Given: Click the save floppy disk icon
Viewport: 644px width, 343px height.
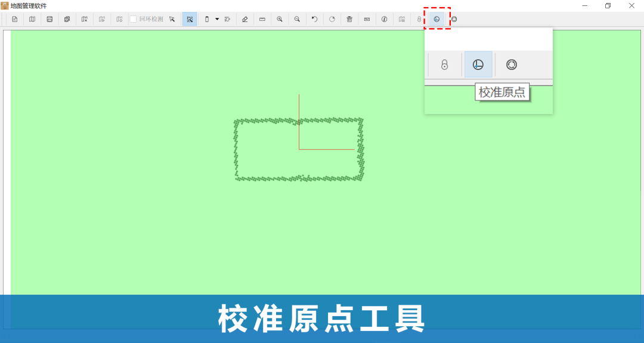Looking at the screenshot, I should 49,19.
